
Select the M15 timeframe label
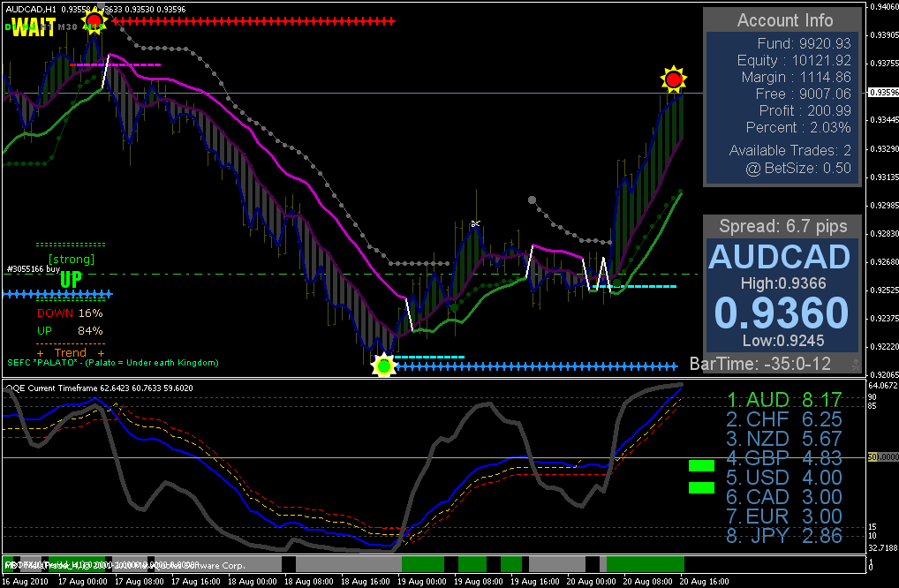(94, 27)
